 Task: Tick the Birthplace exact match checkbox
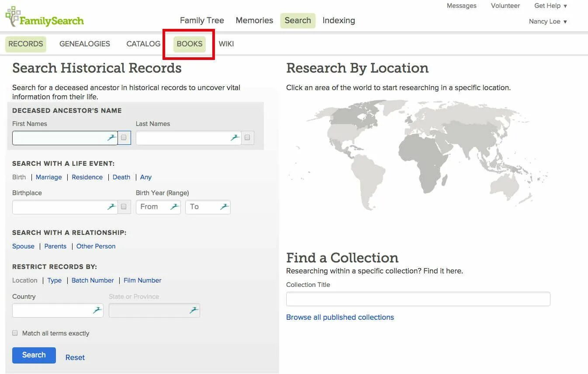124,207
